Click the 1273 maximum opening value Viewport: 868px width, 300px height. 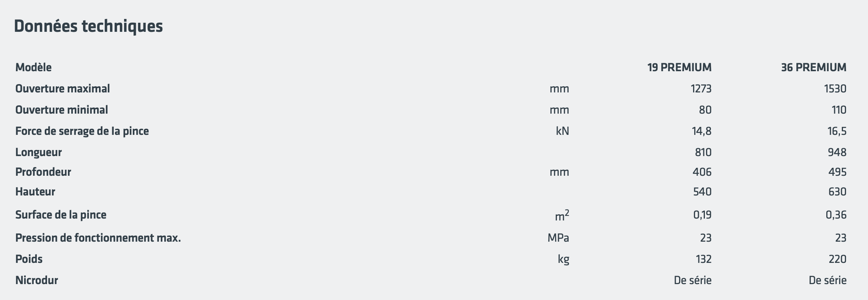(701, 89)
